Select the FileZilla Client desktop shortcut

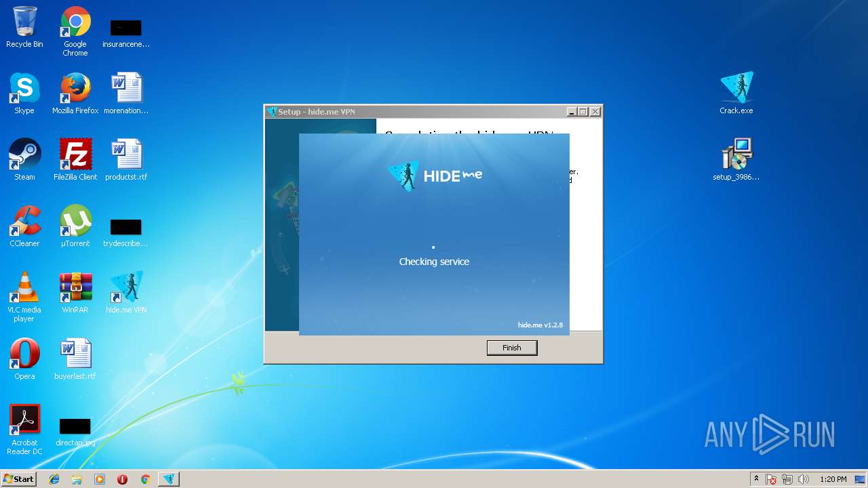click(75, 161)
